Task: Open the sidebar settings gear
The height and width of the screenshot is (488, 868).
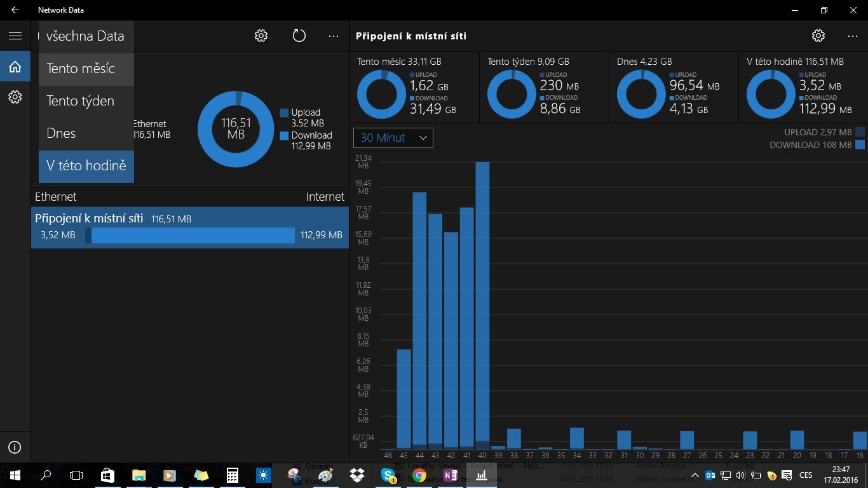Action: (x=15, y=97)
